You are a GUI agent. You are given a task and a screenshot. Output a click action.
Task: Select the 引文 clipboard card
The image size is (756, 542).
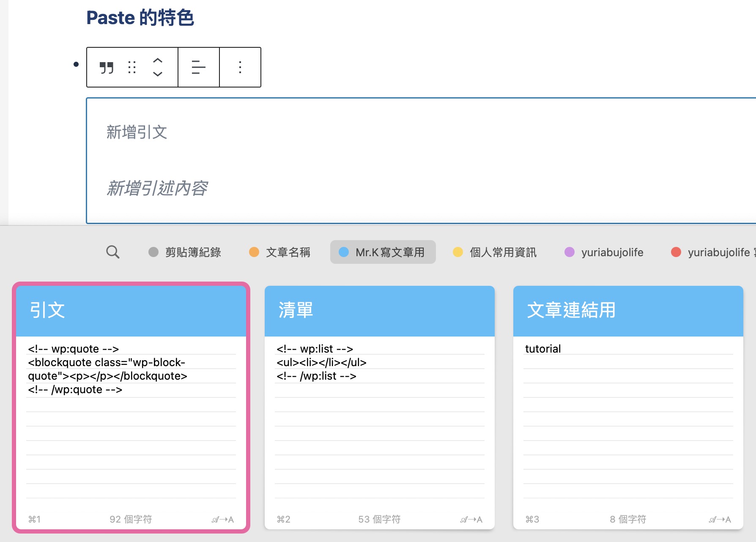click(131, 407)
